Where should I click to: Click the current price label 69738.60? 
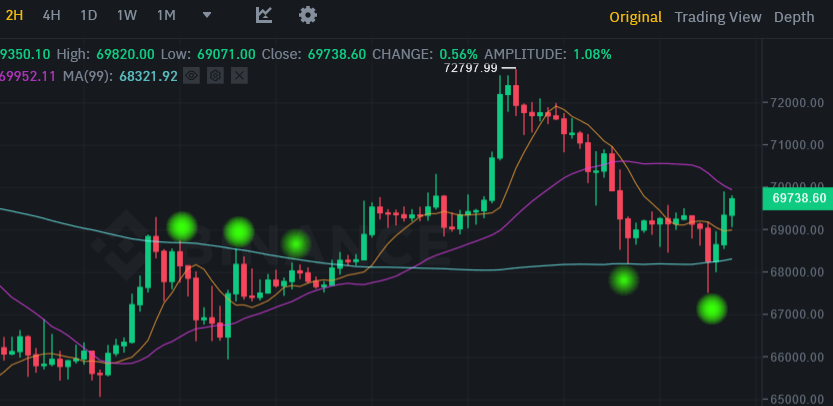click(798, 199)
